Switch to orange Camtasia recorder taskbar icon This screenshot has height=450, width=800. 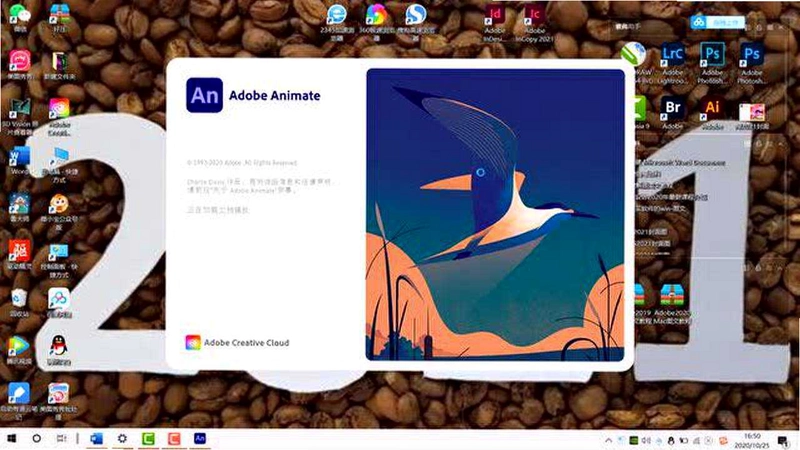(x=174, y=438)
